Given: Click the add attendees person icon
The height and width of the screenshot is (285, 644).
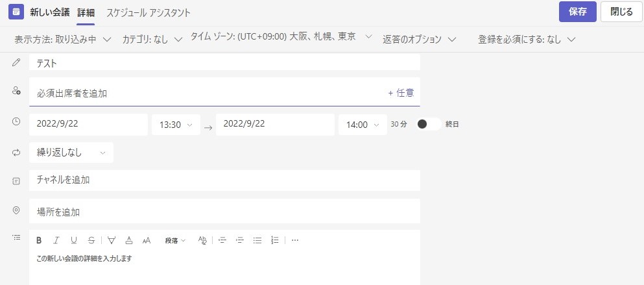Looking at the screenshot, I should [x=16, y=91].
